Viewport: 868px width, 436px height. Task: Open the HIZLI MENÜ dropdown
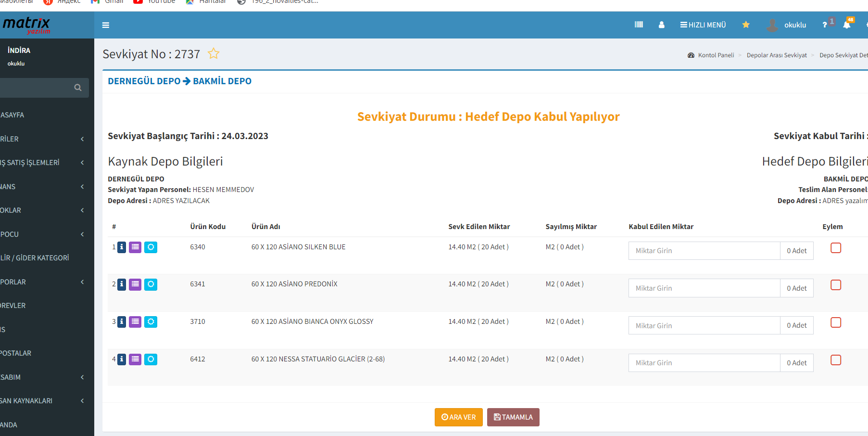click(703, 25)
